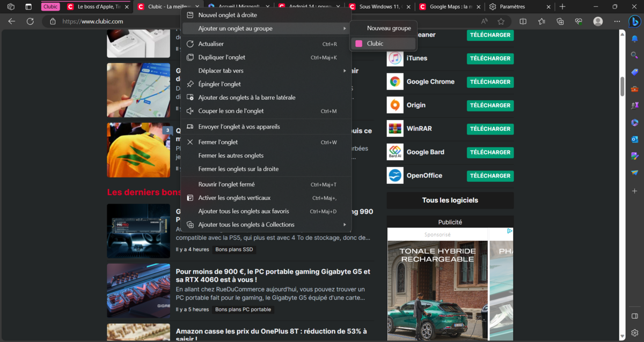Open the "Tous les logiciels" button
The image size is (644, 342).
pyautogui.click(x=450, y=200)
